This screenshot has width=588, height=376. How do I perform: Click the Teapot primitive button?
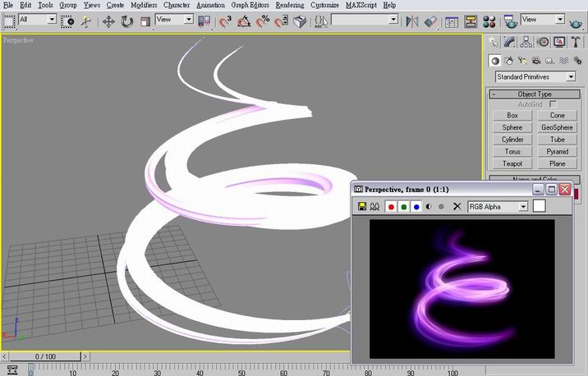[x=512, y=164]
